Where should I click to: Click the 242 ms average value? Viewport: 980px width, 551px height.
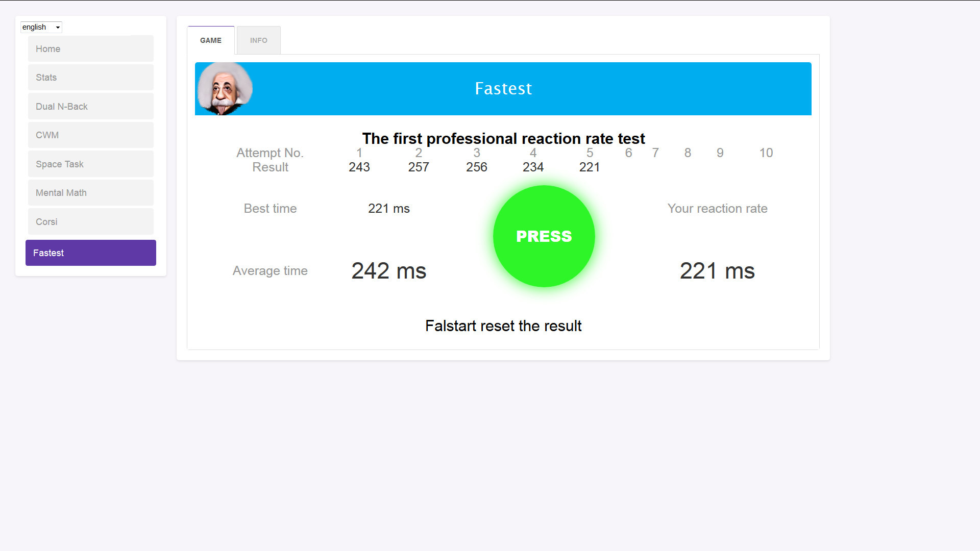(x=389, y=271)
